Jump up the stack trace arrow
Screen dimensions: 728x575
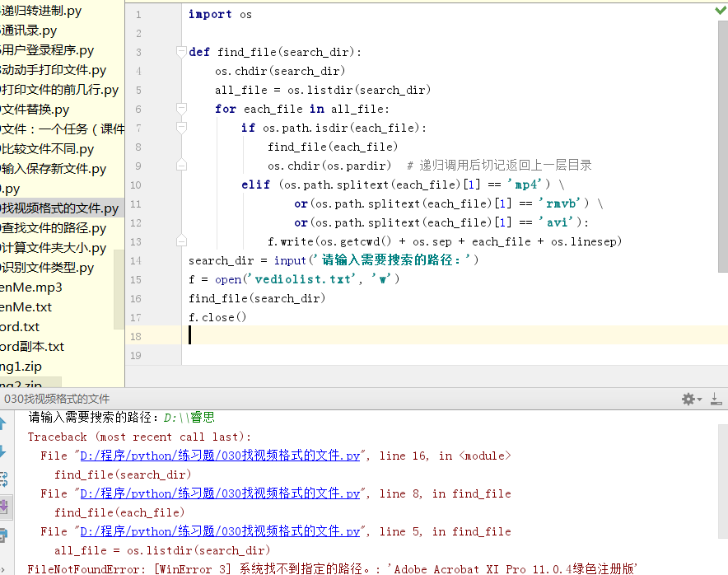2,423
